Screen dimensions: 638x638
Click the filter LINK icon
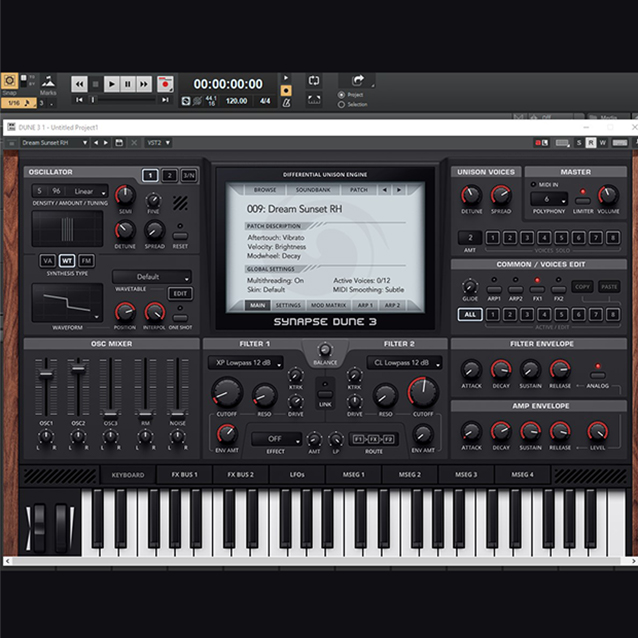pos(324,395)
